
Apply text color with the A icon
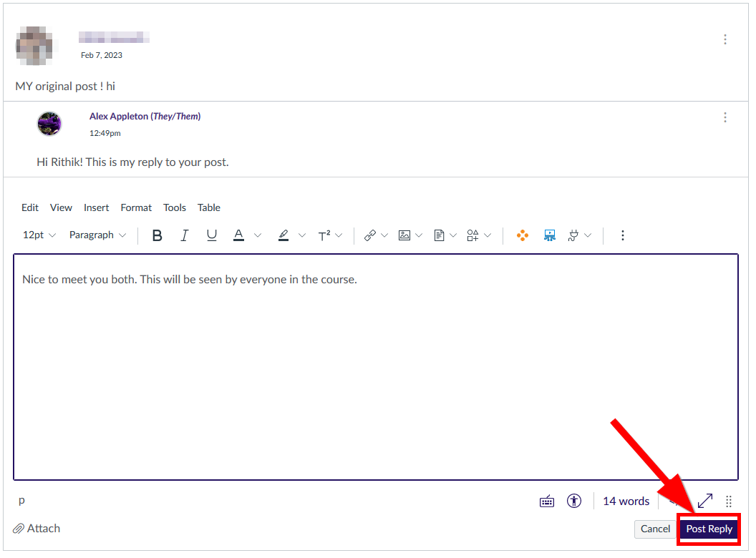click(238, 235)
